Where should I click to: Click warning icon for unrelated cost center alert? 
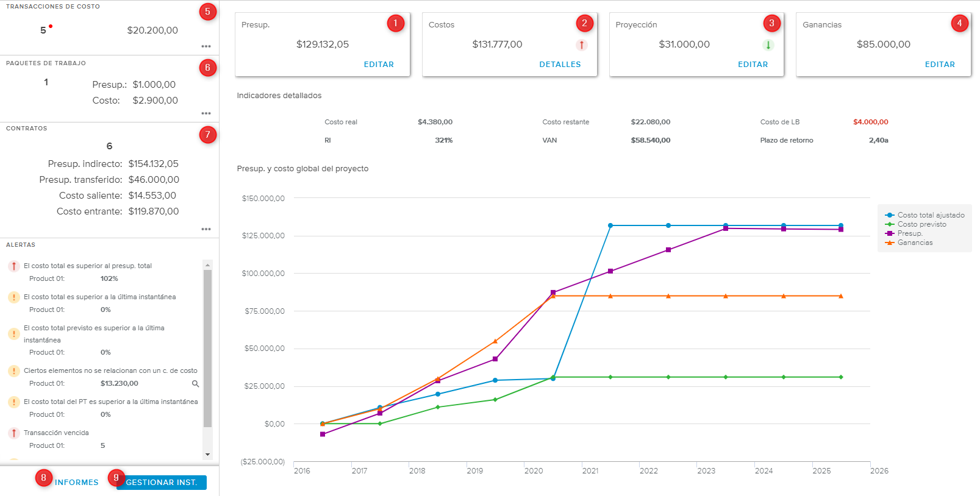pos(14,371)
